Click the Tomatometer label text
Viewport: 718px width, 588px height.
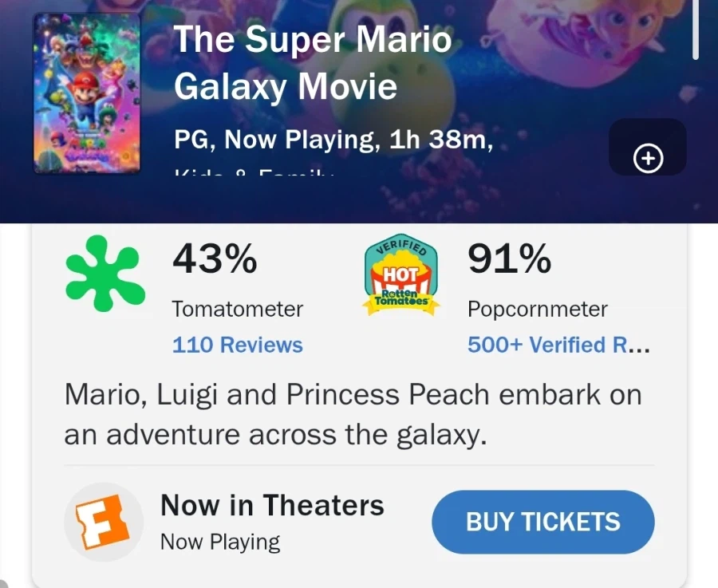pyautogui.click(x=238, y=309)
